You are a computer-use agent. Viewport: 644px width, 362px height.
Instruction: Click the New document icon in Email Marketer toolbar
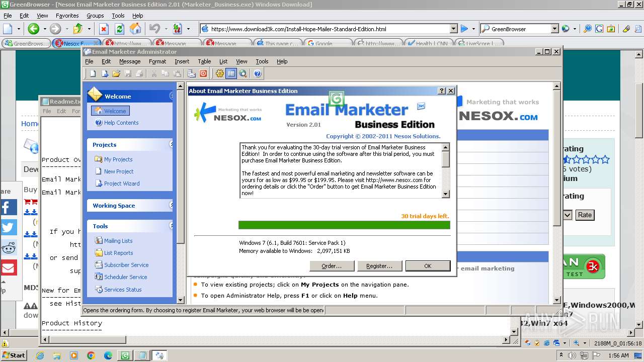pos(93,73)
